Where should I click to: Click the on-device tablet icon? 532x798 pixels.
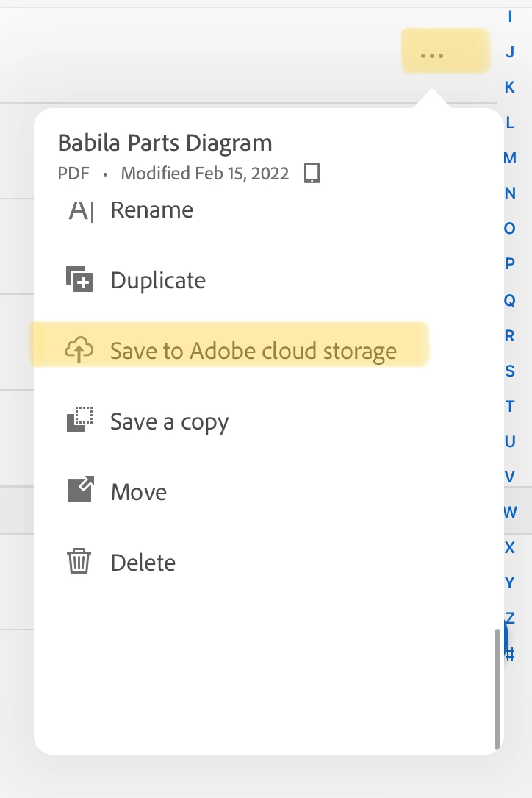(312, 174)
